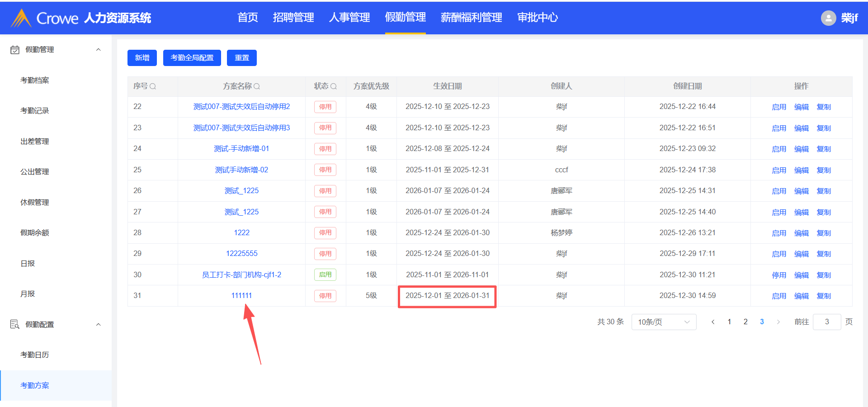Open 月报 in the sidebar
The image size is (868, 407).
pos(28,293)
